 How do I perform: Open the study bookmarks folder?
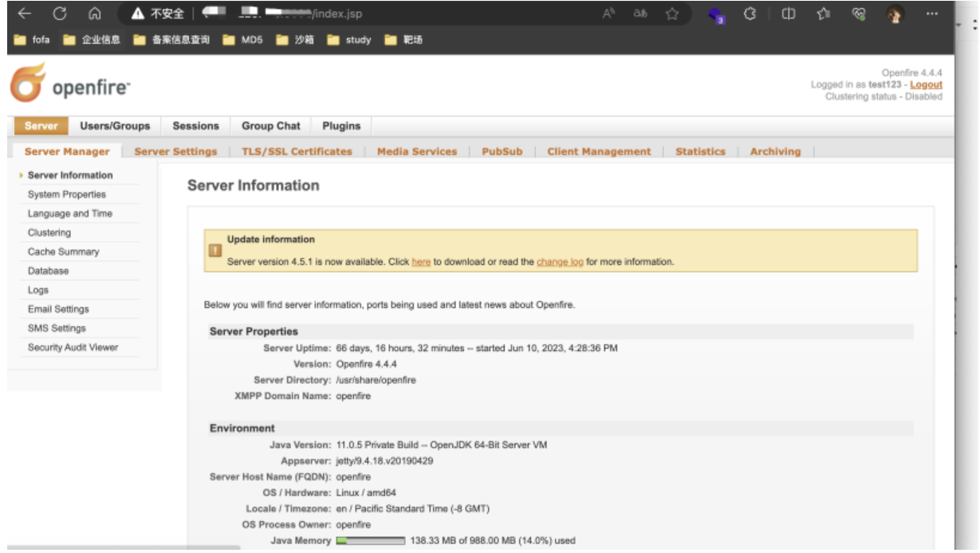[348, 40]
